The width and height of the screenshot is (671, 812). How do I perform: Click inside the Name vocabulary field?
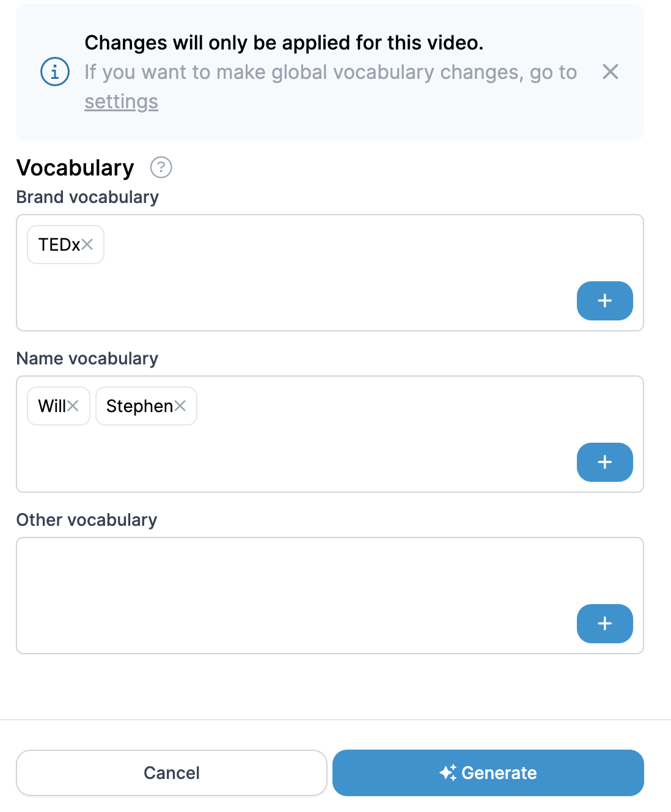pyautogui.click(x=329, y=434)
